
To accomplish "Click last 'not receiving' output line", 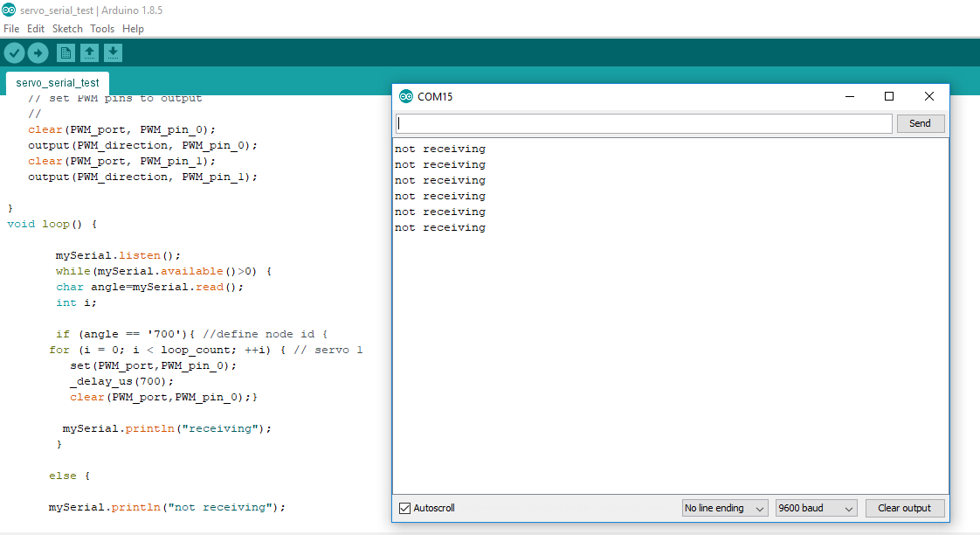I will 440,228.
